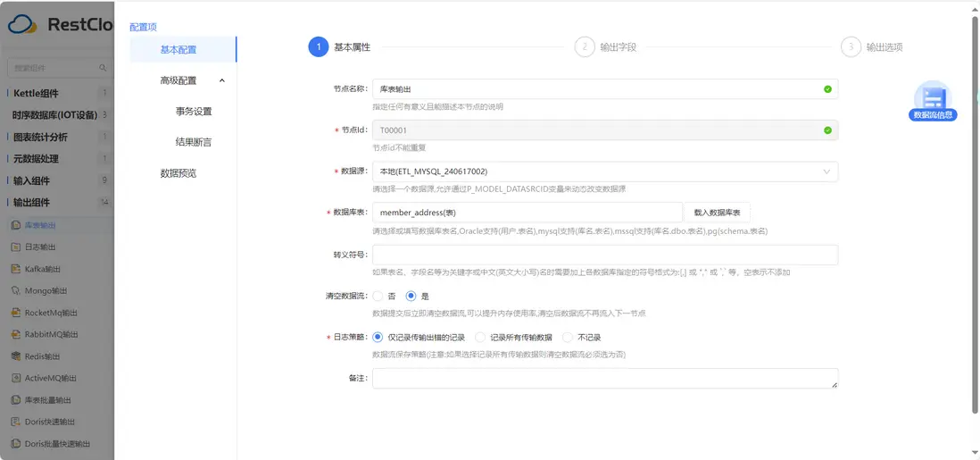980x460 pixels.
Task: Click the RestCloud logo icon
Action: [24, 25]
